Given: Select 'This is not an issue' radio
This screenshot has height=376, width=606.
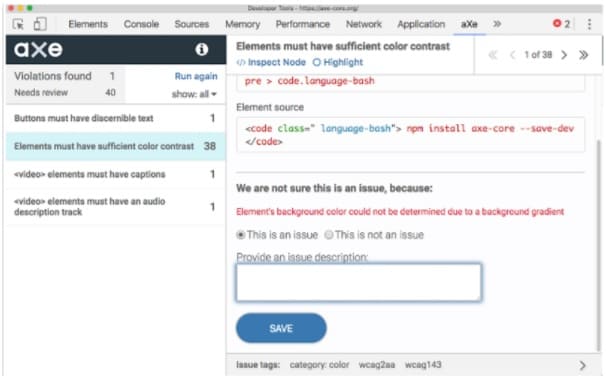Looking at the screenshot, I should pos(329,235).
